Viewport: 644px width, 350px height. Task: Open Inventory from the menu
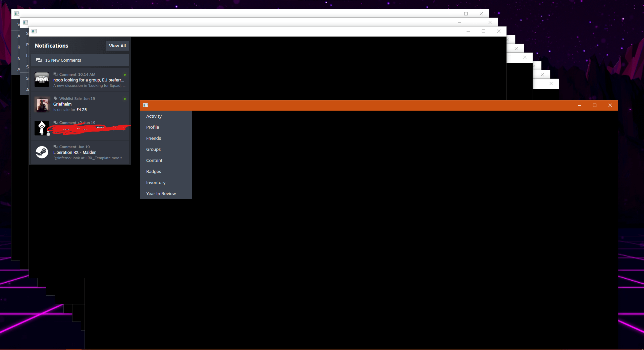coord(156,183)
